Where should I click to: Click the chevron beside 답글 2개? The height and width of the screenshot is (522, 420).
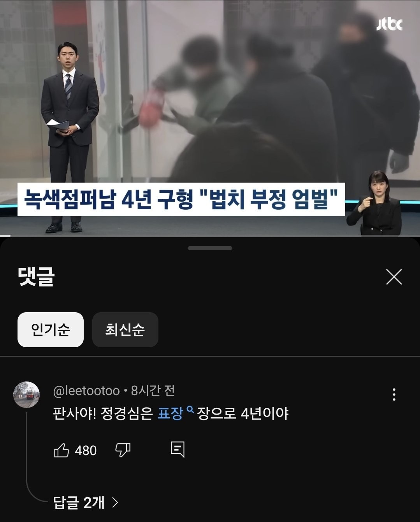[x=115, y=503]
